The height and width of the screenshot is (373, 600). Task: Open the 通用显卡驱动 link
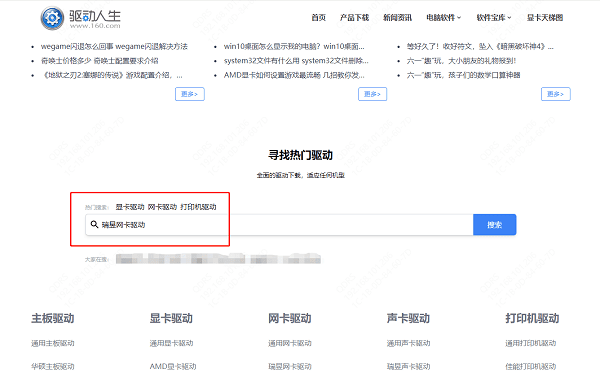coord(171,343)
